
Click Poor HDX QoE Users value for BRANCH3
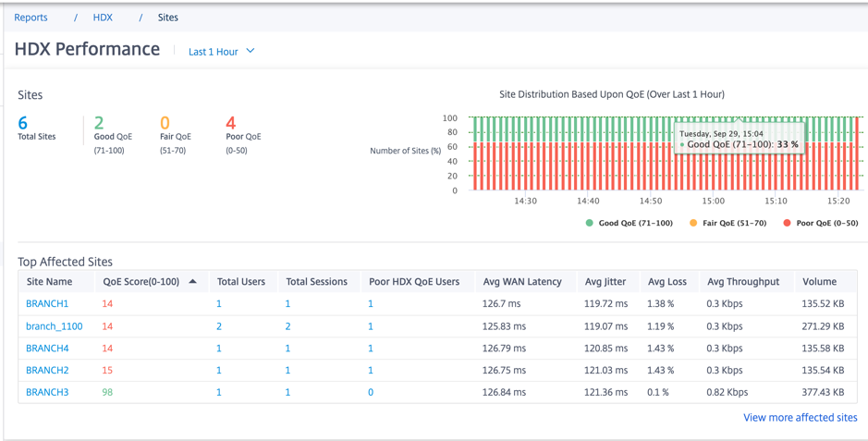pyautogui.click(x=371, y=392)
